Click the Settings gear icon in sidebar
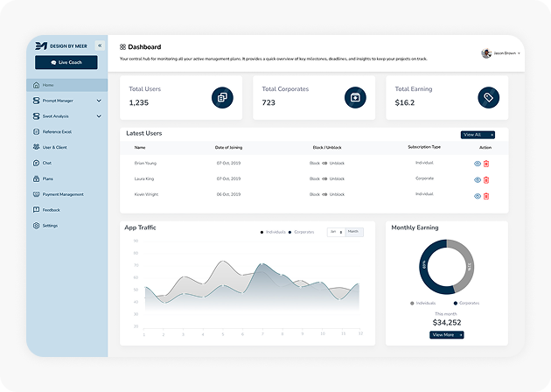Screen dimensions: 551x392 coord(36,226)
